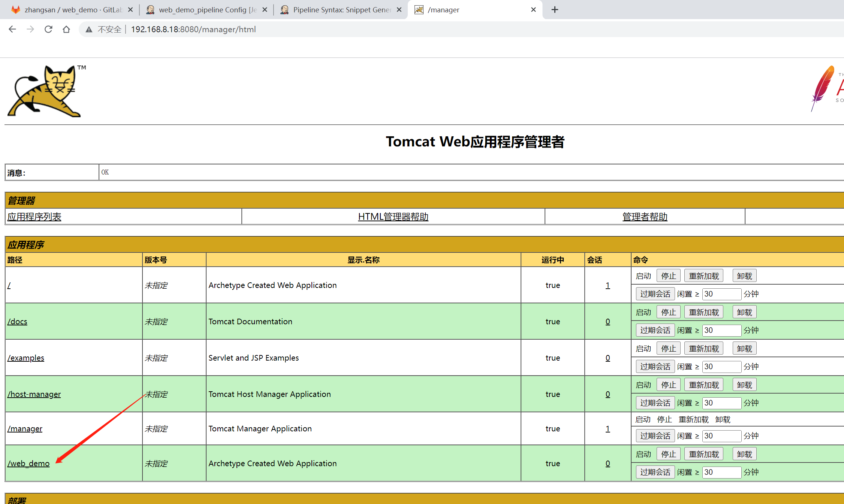Open the 管理者帮助 link
This screenshot has width=844, height=504.
coord(645,217)
